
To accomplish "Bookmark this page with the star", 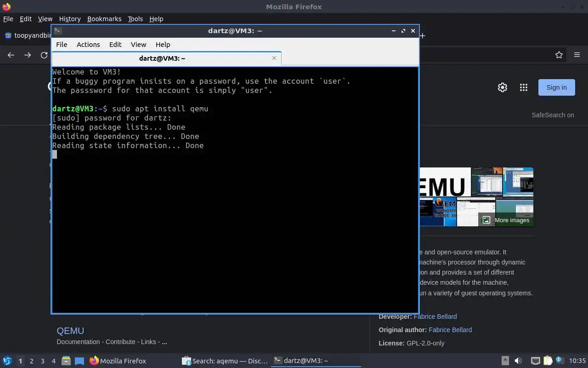I will tap(559, 55).
